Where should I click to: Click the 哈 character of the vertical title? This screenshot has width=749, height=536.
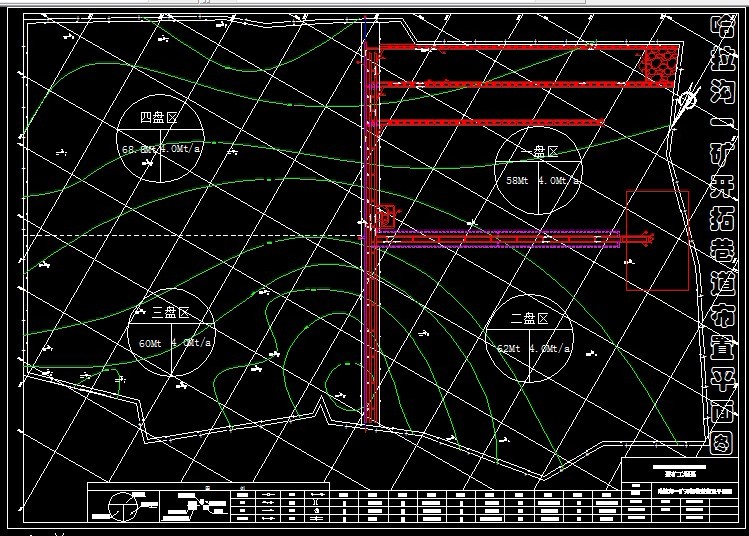coord(722,27)
